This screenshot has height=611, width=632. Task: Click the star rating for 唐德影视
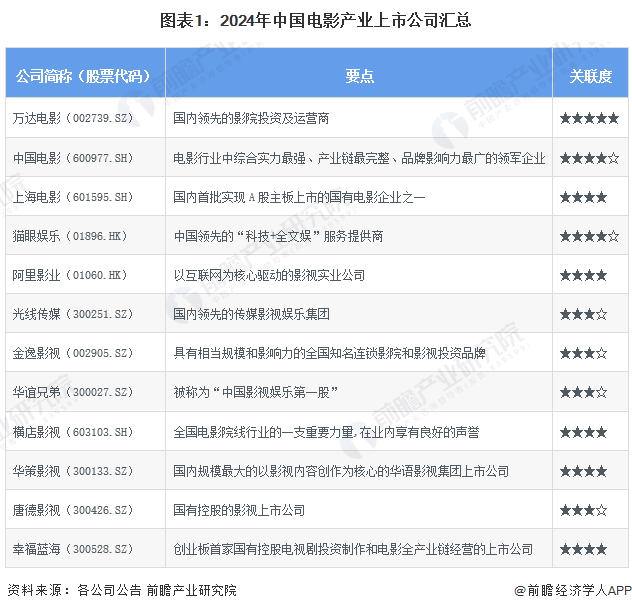point(583,510)
